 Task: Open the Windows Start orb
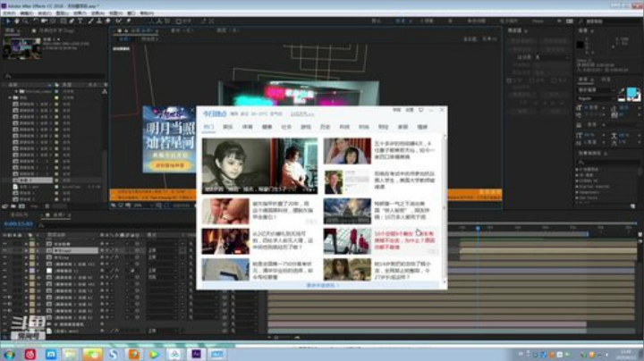[9, 354]
